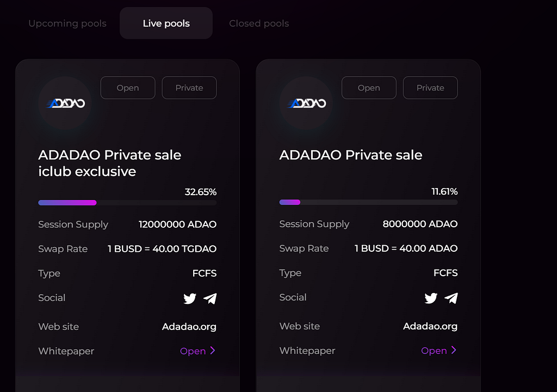The height and width of the screenshot is (392, 557).
Task: Switch to Upcoming pools tab
Action: pos(67,23)
